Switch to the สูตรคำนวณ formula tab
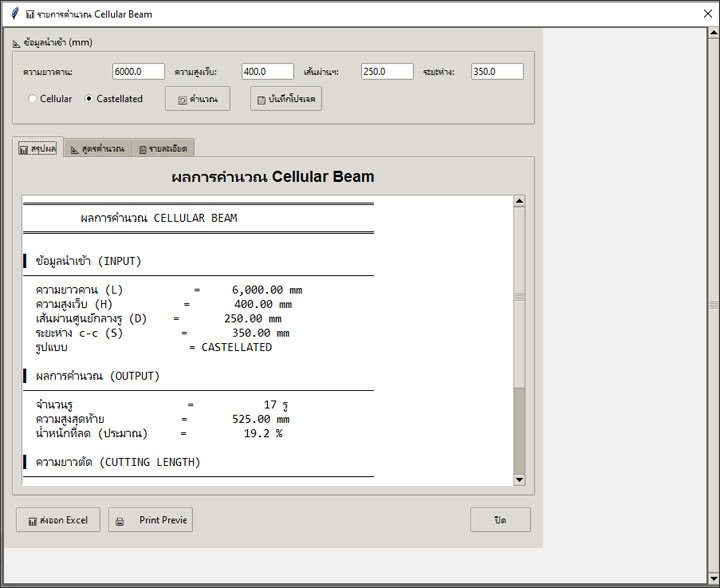Viewport: 720px width, 588px height. coord(97,148)
